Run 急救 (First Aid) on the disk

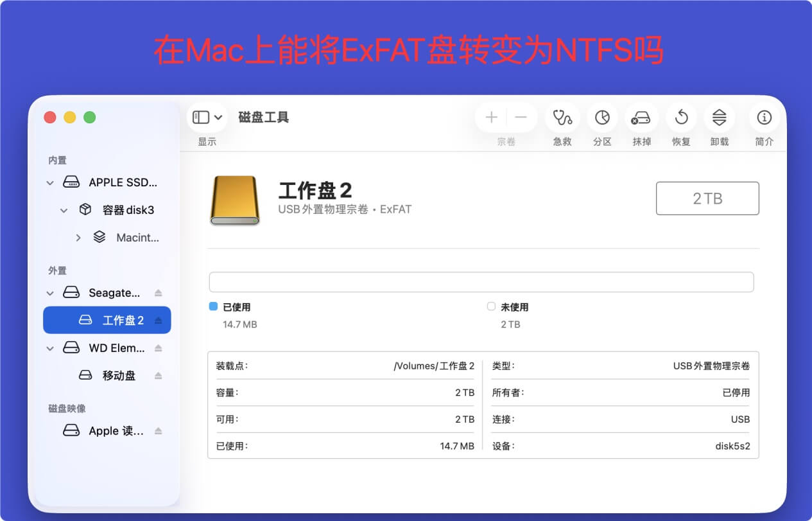click(562, 118)
